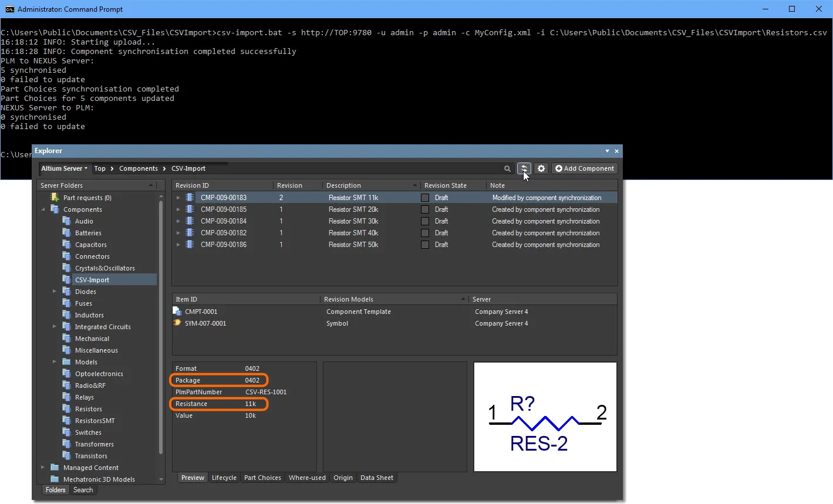Switch to the Lifecycle tab

[x=224, y=478]
